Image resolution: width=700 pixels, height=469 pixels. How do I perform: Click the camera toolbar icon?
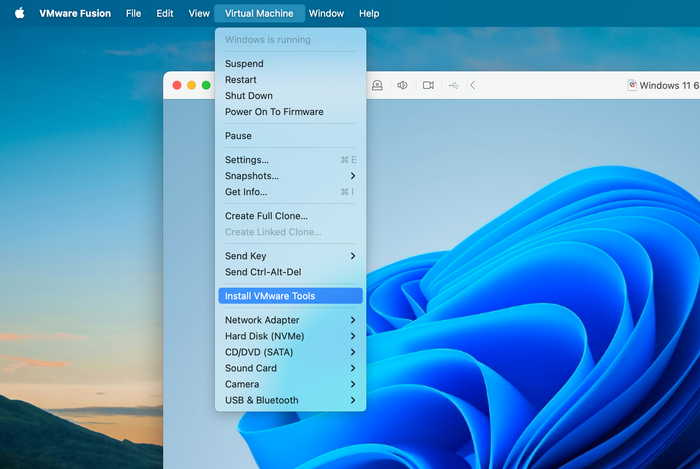point(429,85)
